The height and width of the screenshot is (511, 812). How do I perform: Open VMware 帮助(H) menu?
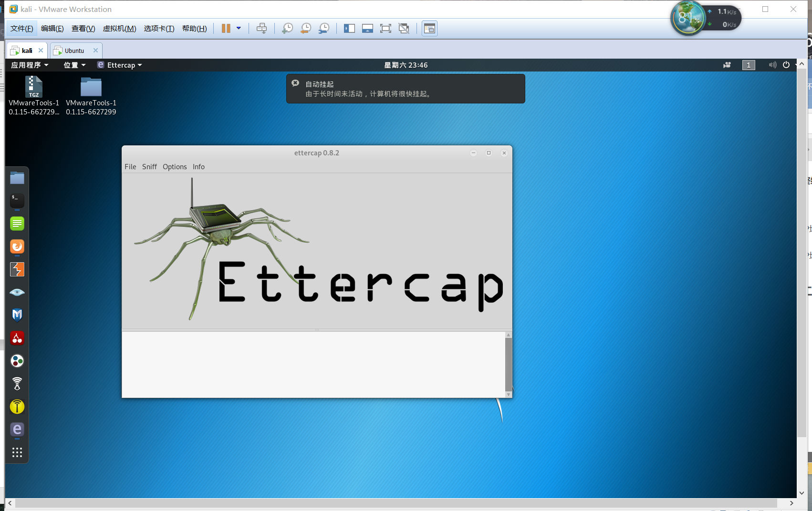194,28
